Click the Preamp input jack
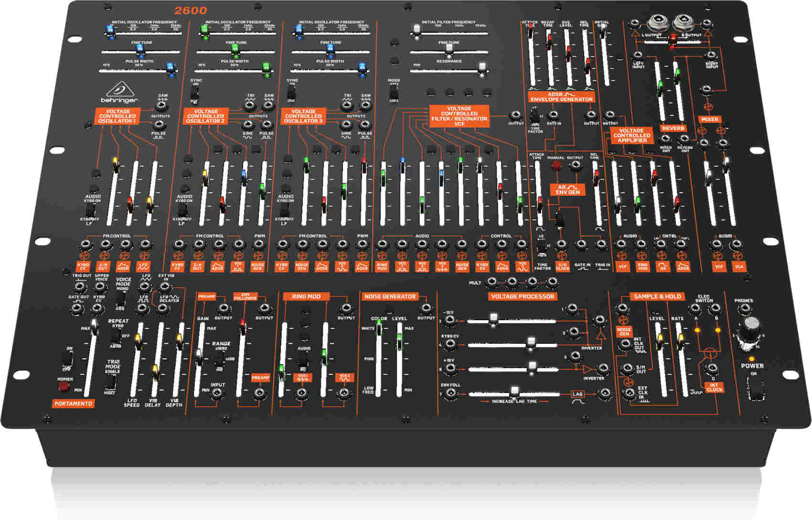 point(218,393)
